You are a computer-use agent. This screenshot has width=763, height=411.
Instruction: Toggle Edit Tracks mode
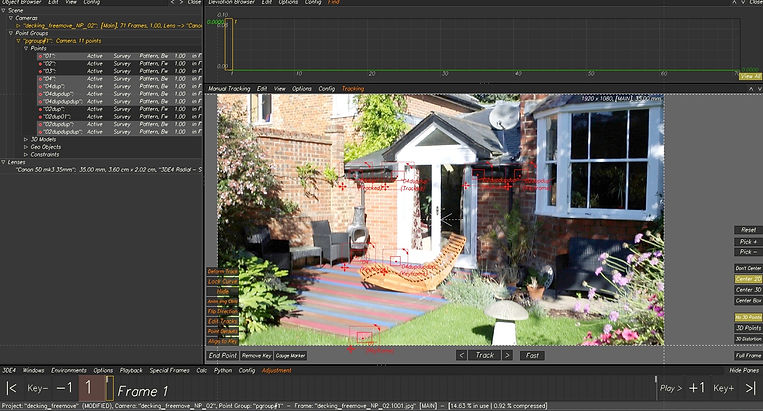tap(222, 321)
